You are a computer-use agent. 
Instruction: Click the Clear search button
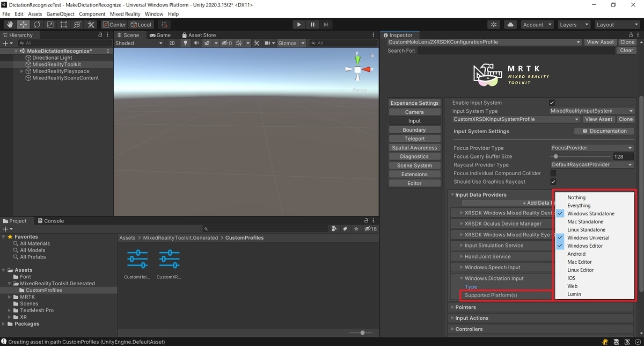[626, 51]
